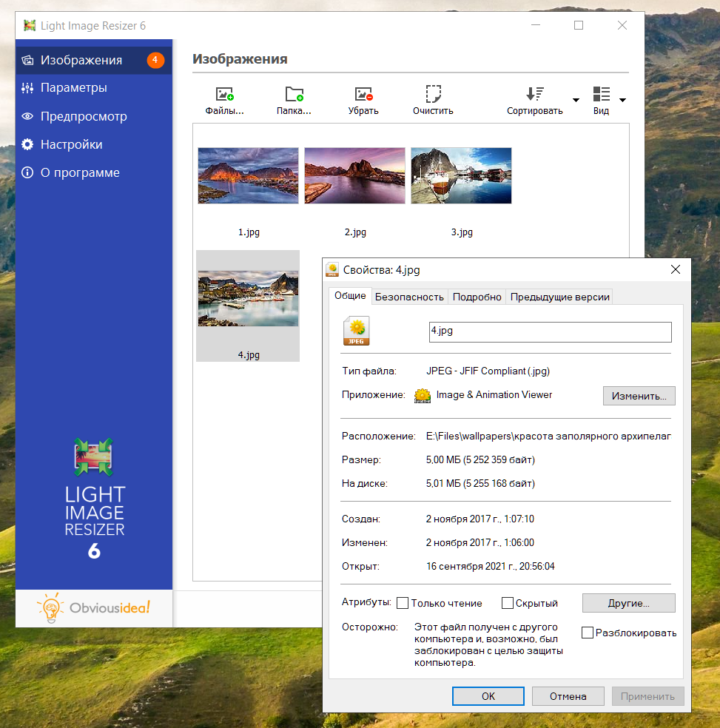Close the Свойства: 4.jpg dialog
The image size is (720, 728).
(x=676, y=269)
